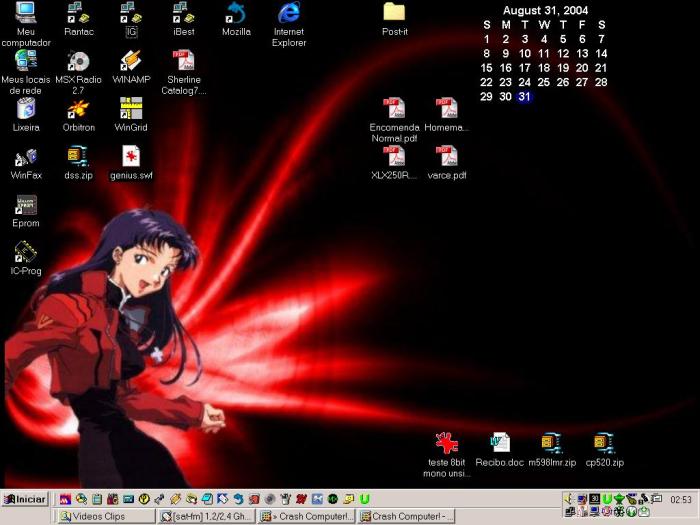Click the calendar 30 tray icon
The width and height of the screenshot is (700, 525).
point(594,499)
